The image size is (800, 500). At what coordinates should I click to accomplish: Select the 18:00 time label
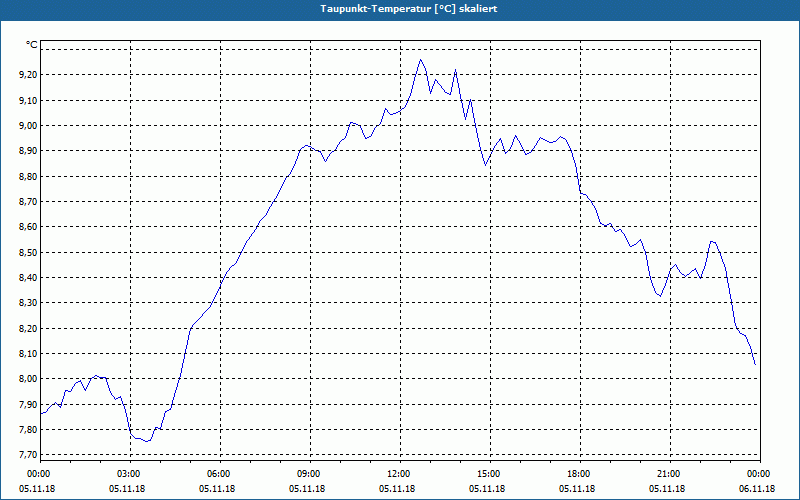580,474
